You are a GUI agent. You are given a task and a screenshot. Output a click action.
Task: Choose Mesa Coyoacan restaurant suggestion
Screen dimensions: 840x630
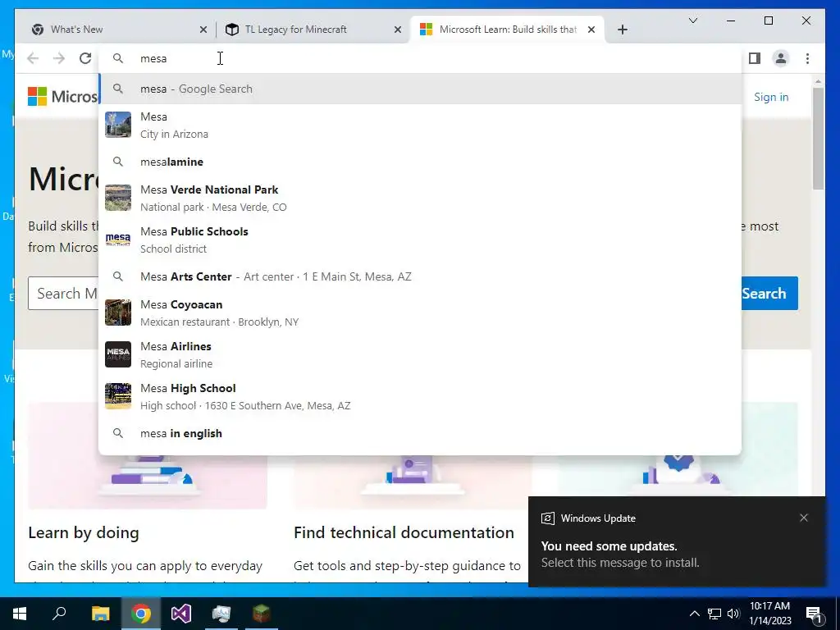pos(421,313)
